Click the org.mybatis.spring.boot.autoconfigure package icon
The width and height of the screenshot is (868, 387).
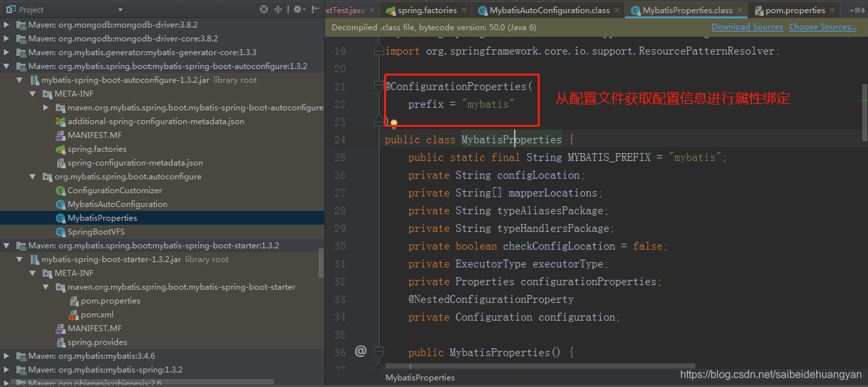pyautogui.click(x=48, y=177)
